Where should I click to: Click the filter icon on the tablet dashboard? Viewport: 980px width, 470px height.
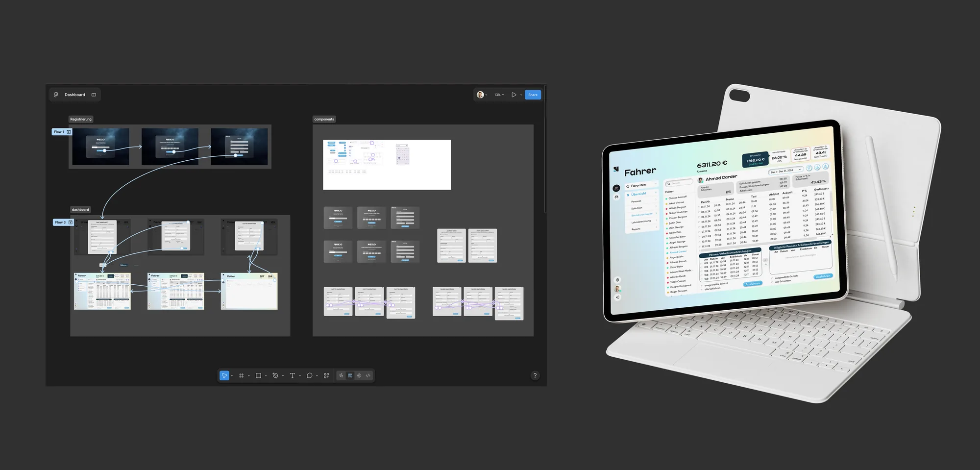808,168
